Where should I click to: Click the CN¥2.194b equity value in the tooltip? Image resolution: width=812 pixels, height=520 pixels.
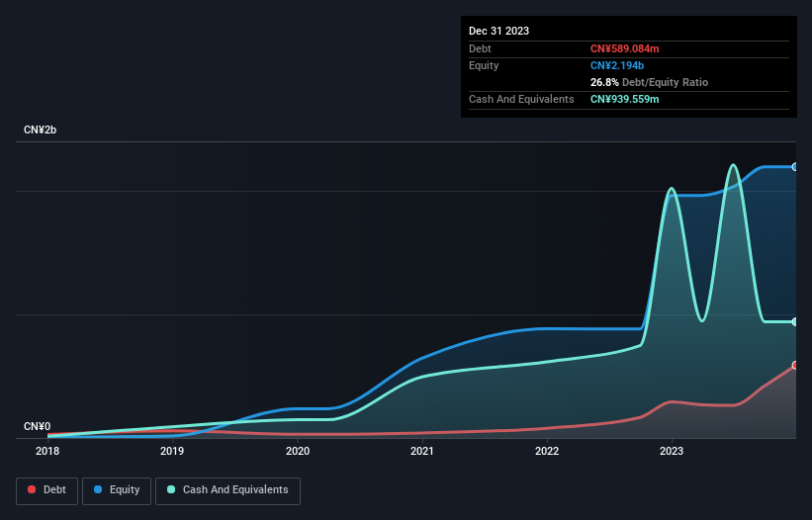pos(617,65)
